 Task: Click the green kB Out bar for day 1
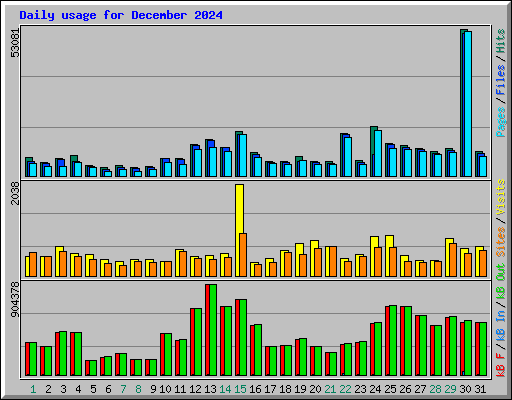[33, 359]
